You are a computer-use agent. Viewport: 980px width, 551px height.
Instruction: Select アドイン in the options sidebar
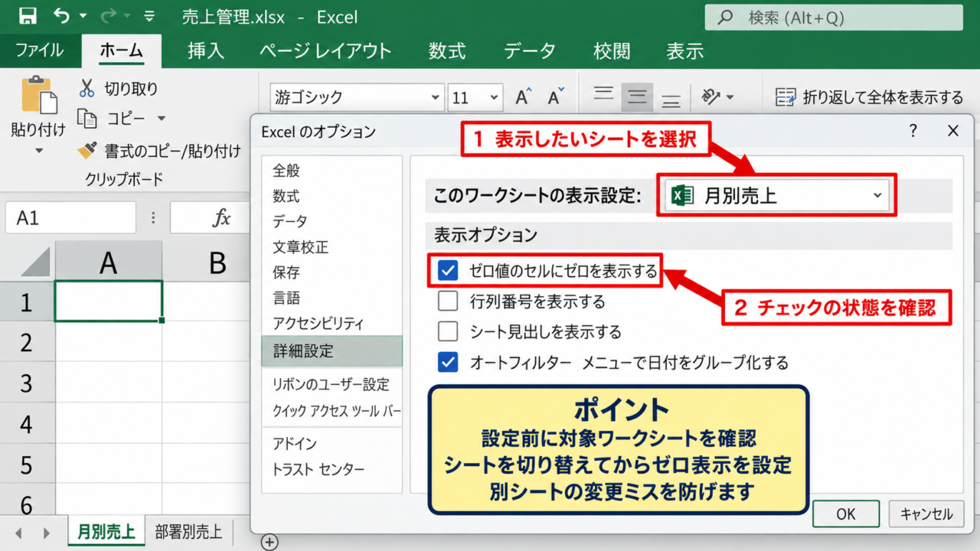pyautogui.click(x=295, y=444)
